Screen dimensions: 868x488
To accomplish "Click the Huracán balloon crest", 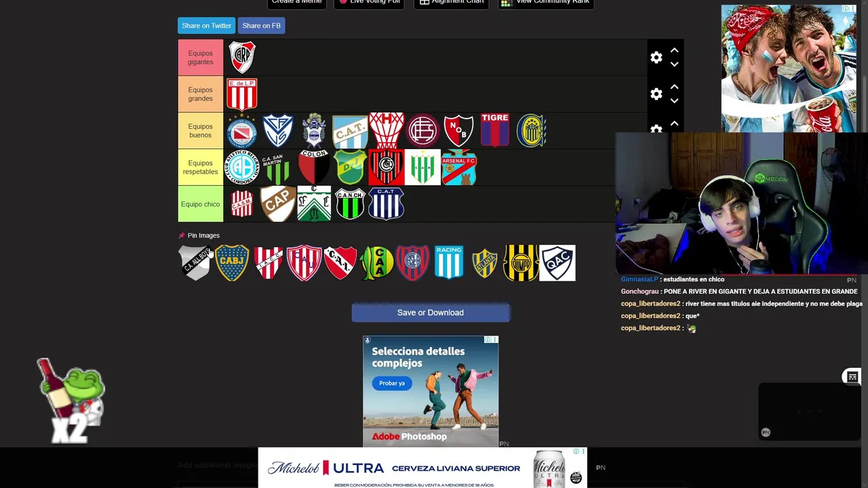I will coord(387,131).
